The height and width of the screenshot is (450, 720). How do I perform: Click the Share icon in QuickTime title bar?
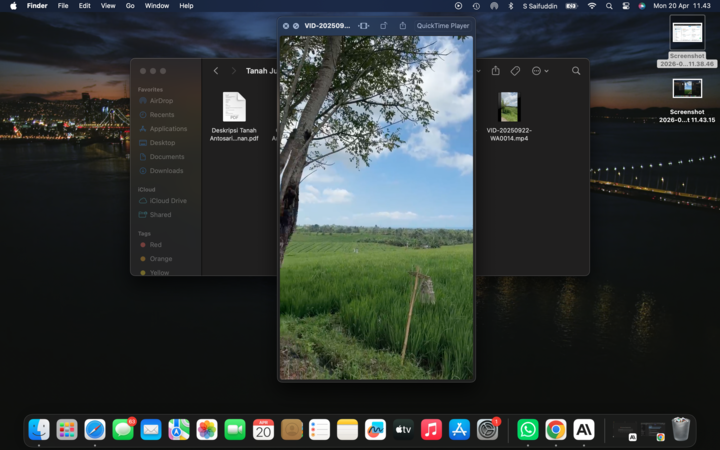pyautogui.click(x=402, y=25)
